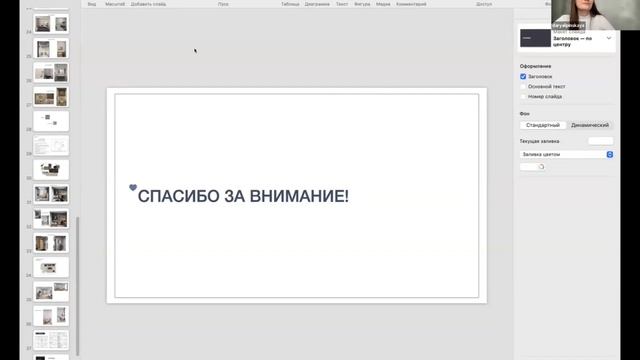Click the Оформление section heading
This screenshot has height=360, width=640.
(x=536, y=66)
